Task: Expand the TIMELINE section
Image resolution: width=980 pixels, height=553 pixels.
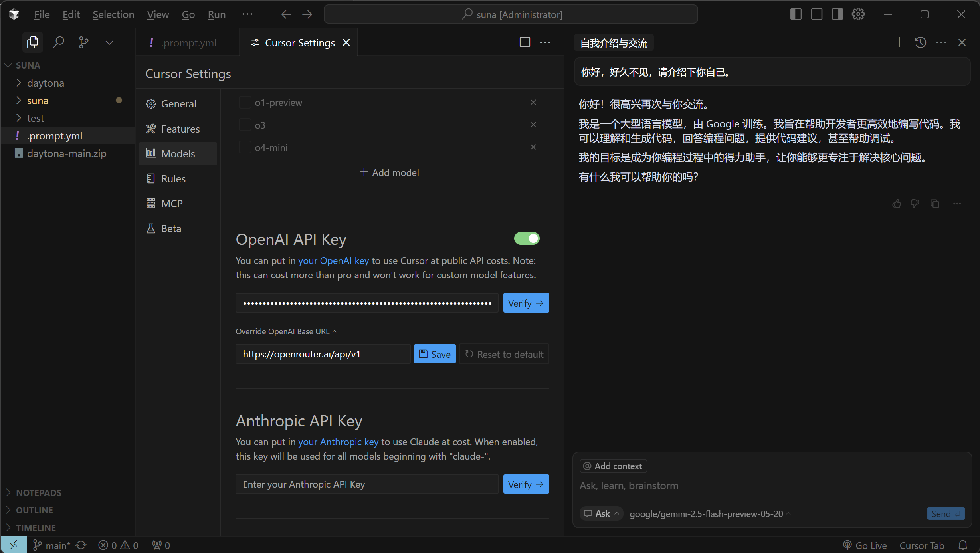Action: tap(32, 527)
